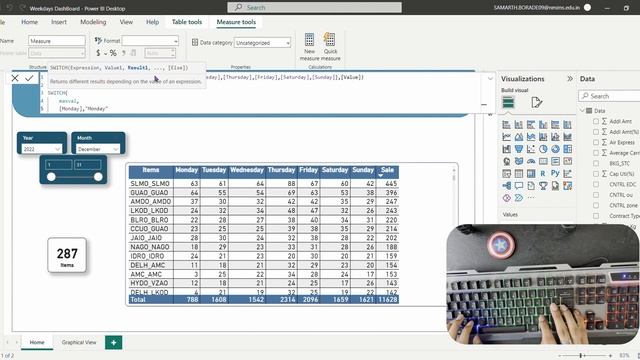Move the left date slider handle
The height and width of the screenshot is (360, 640).
pyautogui.click(x=51, y=177)
